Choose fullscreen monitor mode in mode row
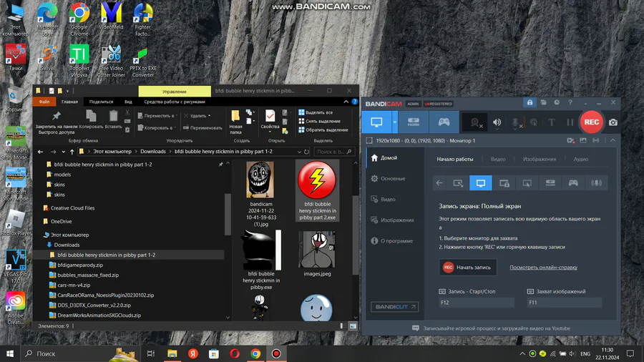Screen dimensions: 644x362 [481, 183]
